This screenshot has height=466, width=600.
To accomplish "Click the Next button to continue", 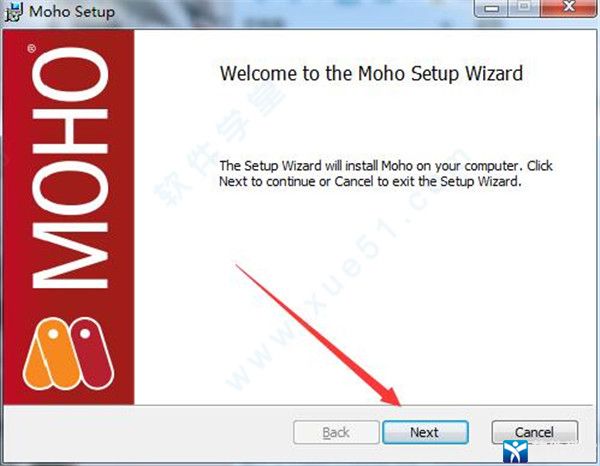I will (x=425, y=432).
